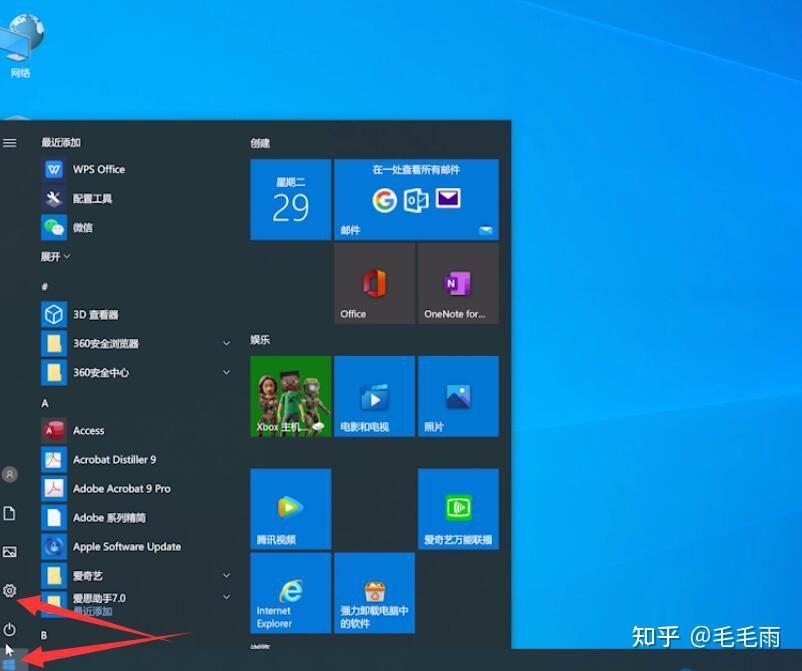Open WPS Office from the recently added list
The image size is (802, 671).
[x=97, y=169]
